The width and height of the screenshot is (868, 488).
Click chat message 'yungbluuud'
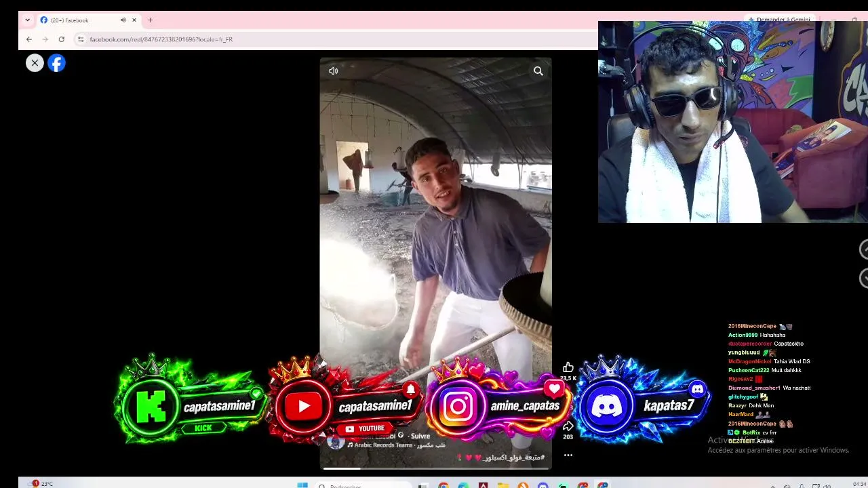(752, 352)
